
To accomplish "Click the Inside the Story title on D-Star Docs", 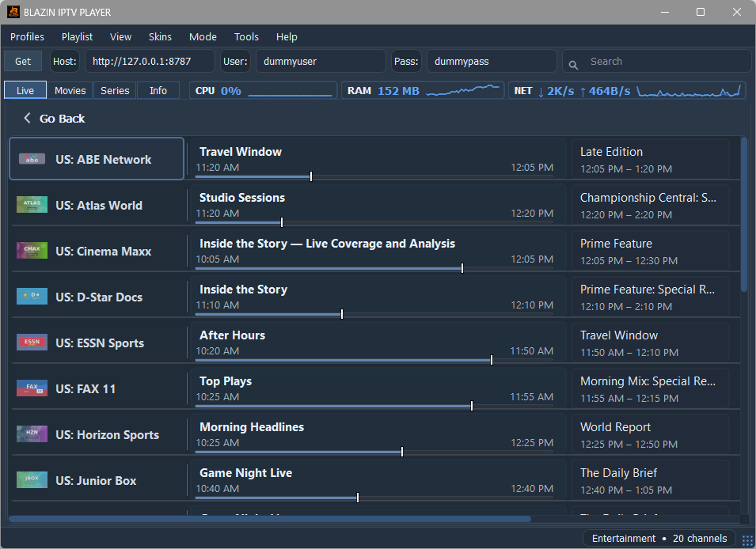I will 244,290.
